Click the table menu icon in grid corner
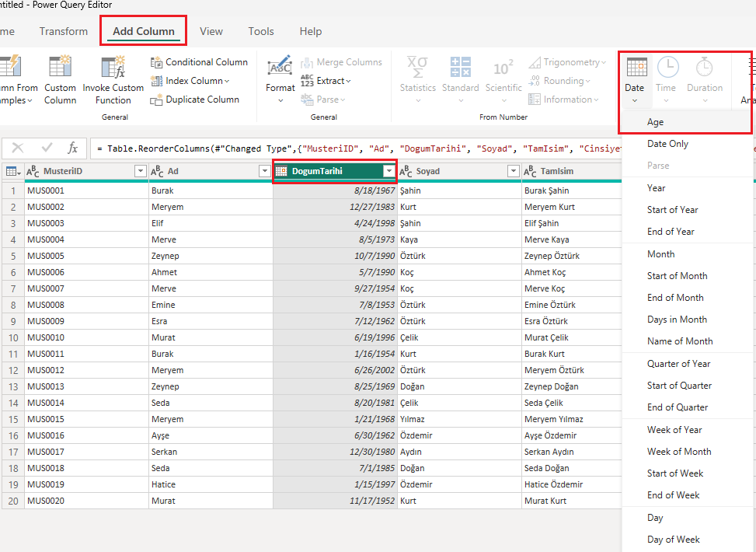Image resolution: width=756 pixels, height=552 pixels. tap(13, 171)
